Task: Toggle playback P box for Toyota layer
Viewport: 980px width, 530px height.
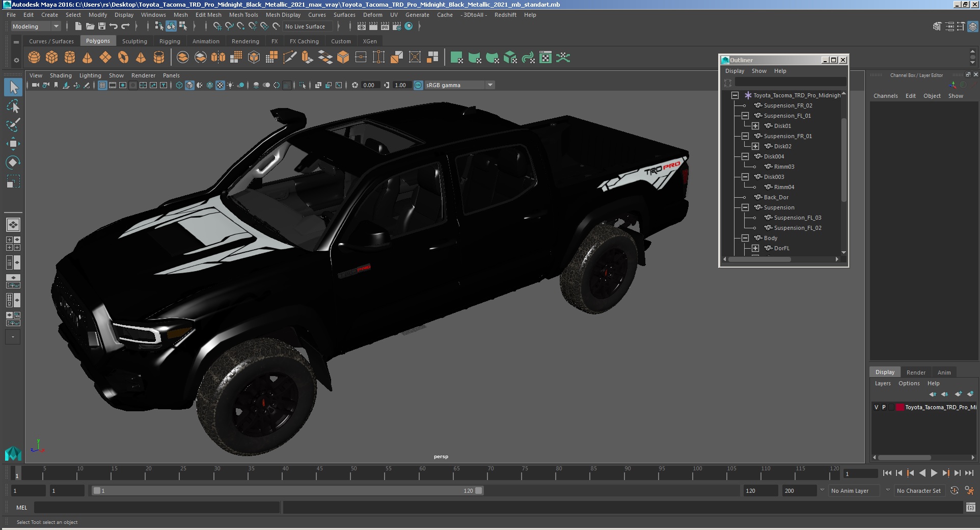Action: (x=884, y=407)
